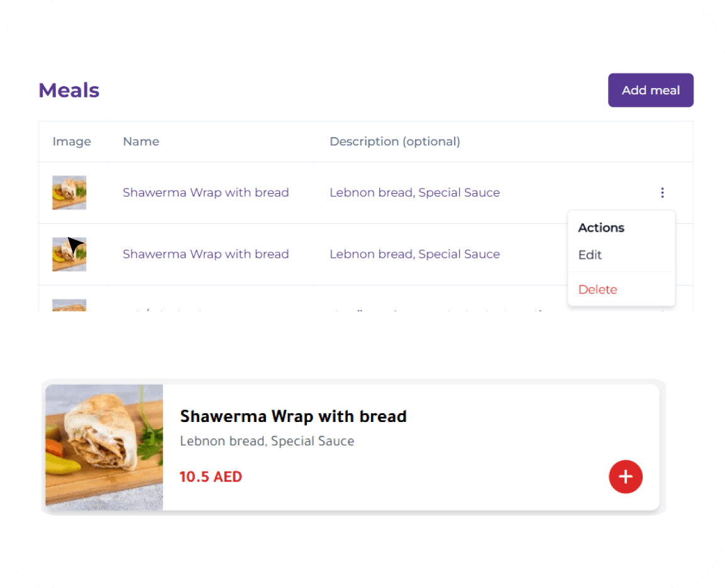Choose Delete in the Actions menu
Viewport: 725px width, 588px height.
tap(597, 289)
